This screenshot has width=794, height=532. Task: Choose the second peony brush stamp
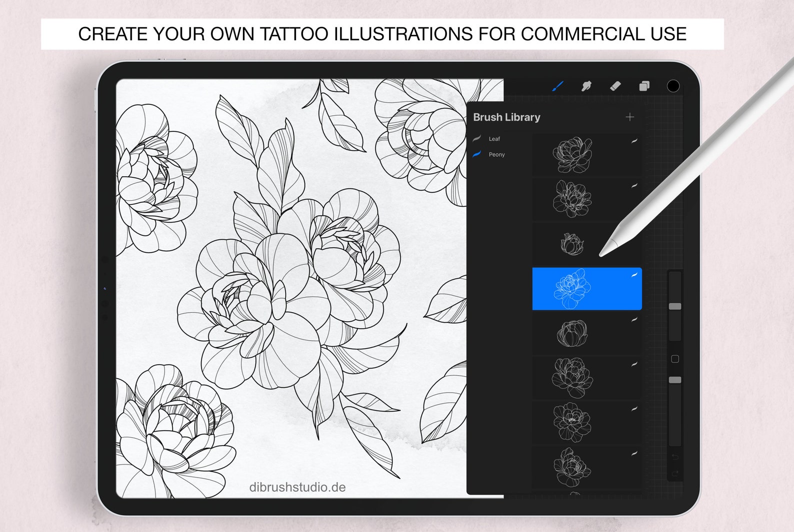587,199
